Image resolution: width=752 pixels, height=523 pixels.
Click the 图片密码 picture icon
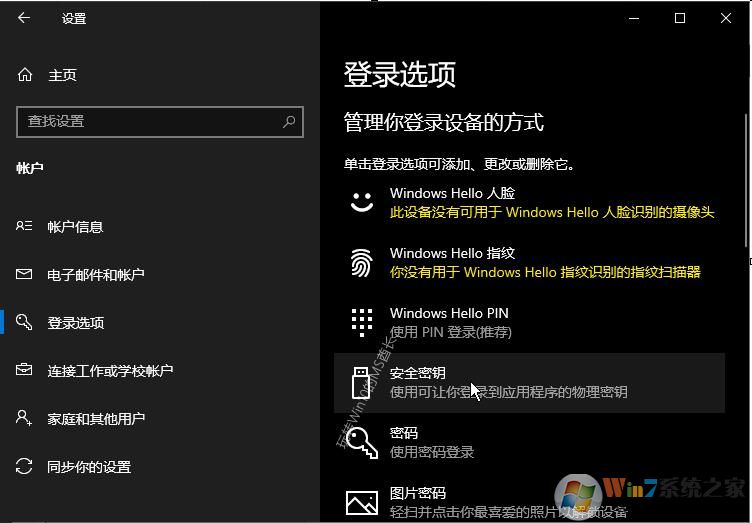(x=362, y=502)
